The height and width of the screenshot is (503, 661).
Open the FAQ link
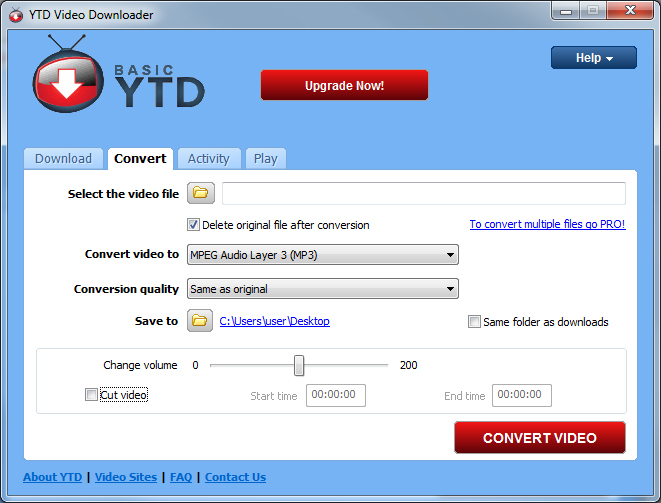[181, 477]
